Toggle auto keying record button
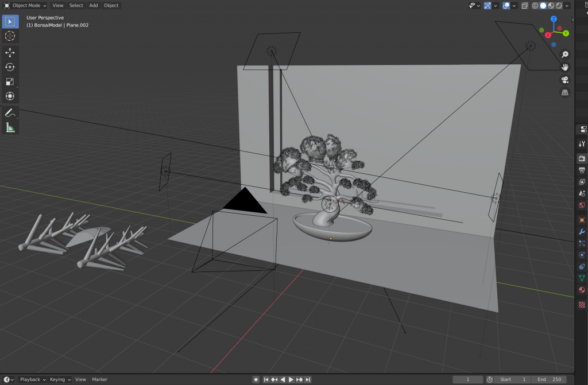The height and width of the screenshot is (385, 588). pos(256,379)
